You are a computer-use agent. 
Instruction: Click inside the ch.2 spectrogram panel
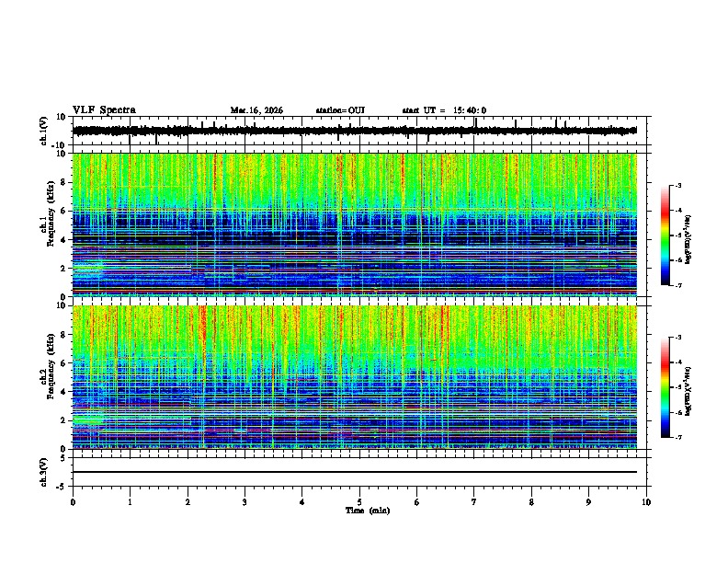(355, 377)
